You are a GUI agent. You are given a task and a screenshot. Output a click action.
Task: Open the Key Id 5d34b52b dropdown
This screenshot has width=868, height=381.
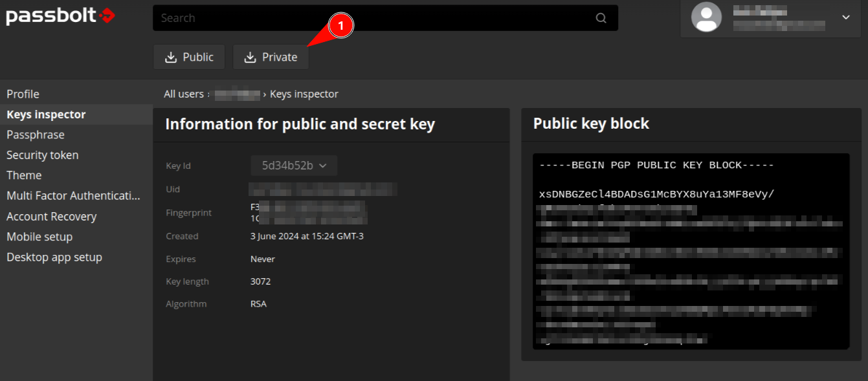[x=294, y=166]
